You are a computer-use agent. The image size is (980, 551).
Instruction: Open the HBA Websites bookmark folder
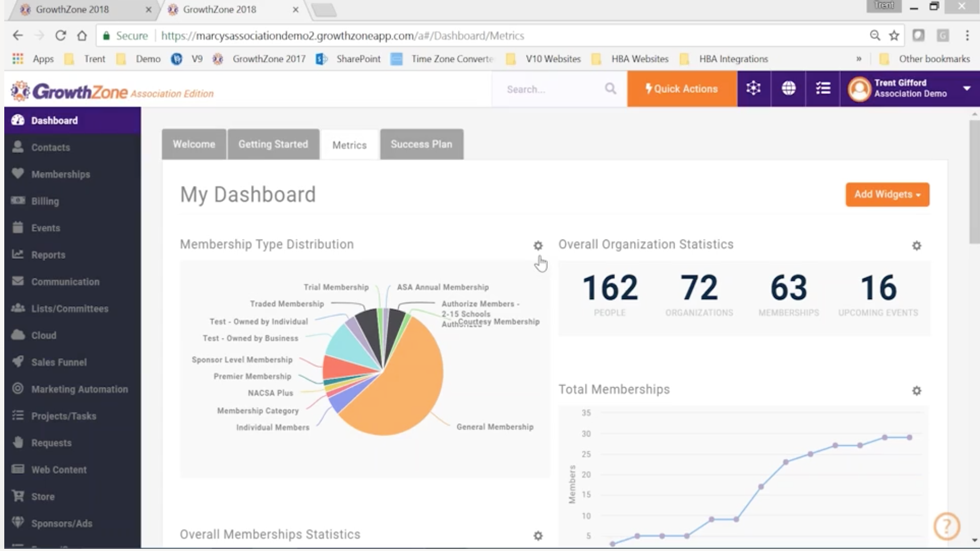click(630, 59)
